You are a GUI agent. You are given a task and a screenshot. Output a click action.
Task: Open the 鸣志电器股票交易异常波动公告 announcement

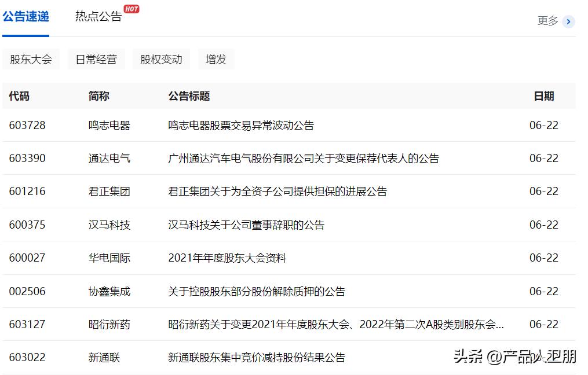click(239, 125)
